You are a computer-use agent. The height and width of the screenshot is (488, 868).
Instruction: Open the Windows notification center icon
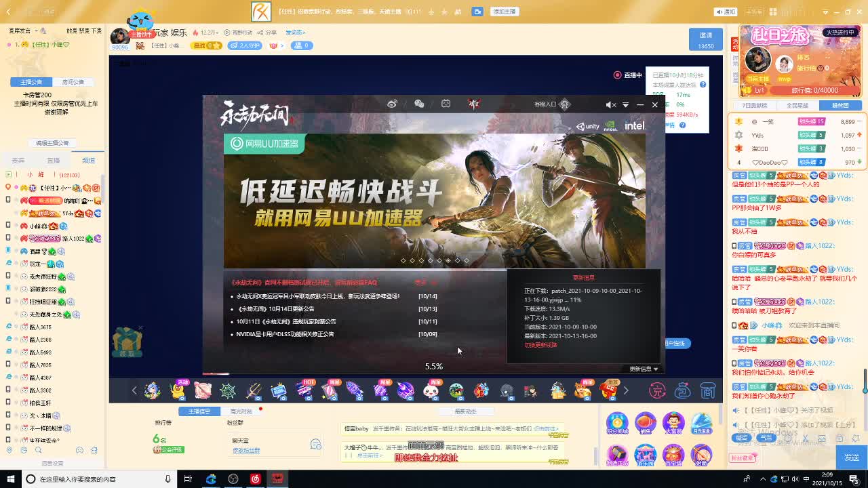click(854, 479)
